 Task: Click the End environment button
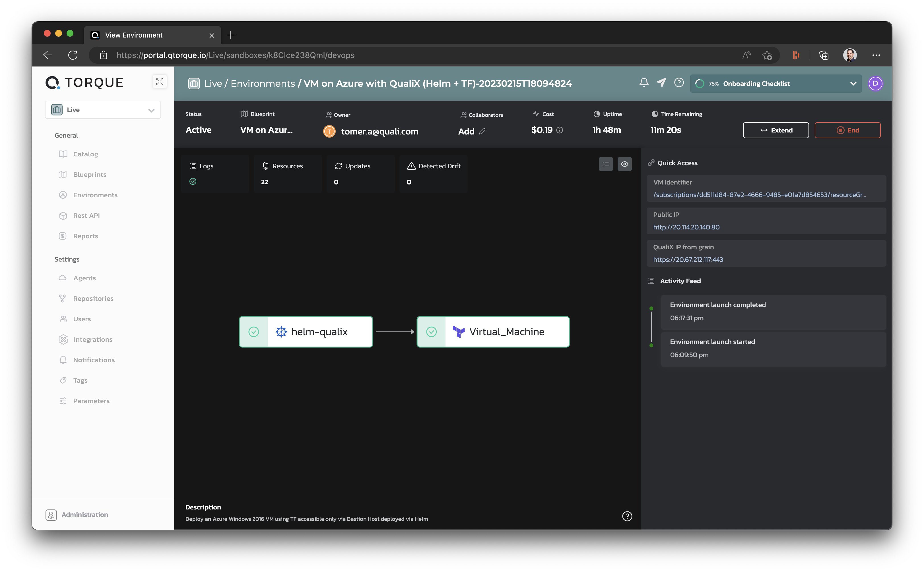[x=847, y=130]
